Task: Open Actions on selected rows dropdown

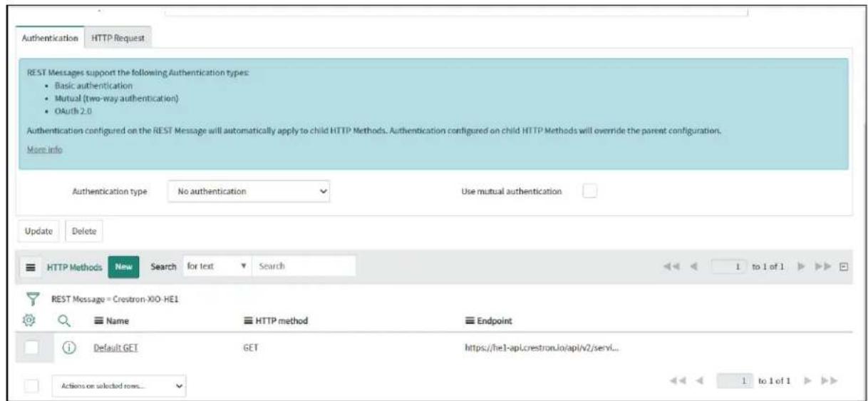Action: point(121,385)
